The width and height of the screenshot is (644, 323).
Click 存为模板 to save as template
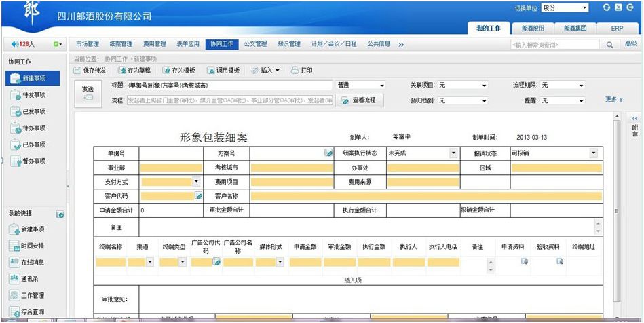(178, 71)
